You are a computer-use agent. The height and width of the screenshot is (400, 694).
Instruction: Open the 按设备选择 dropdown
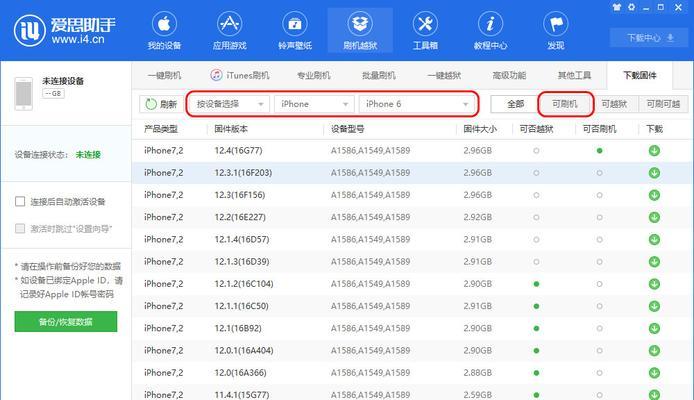(229, 104)
